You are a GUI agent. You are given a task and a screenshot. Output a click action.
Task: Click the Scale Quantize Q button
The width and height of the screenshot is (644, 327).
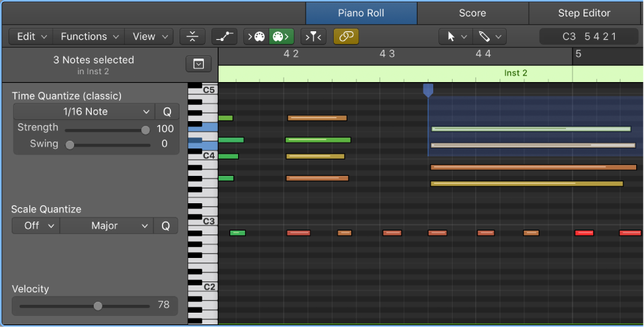(x=165, y=226)
